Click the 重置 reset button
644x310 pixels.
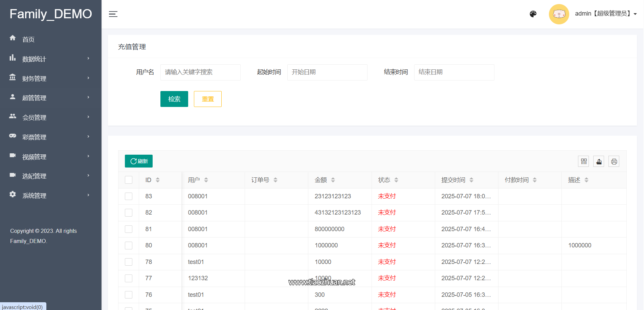[x=207, y=99]
